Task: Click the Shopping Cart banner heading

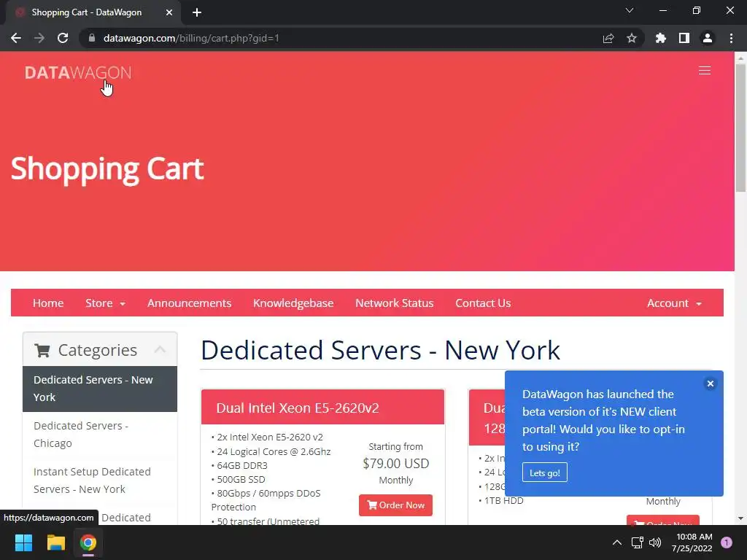Action: pyautogui.click(x=108, y=169)
